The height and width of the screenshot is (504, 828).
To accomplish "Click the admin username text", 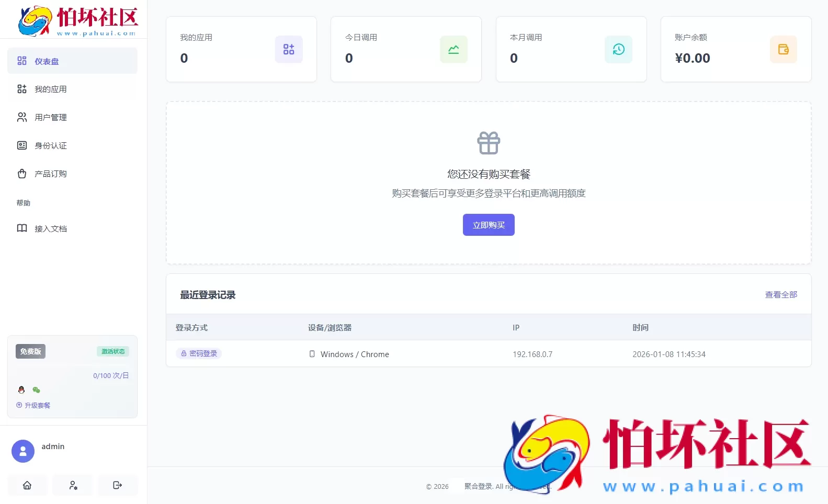I will [53, 446].
